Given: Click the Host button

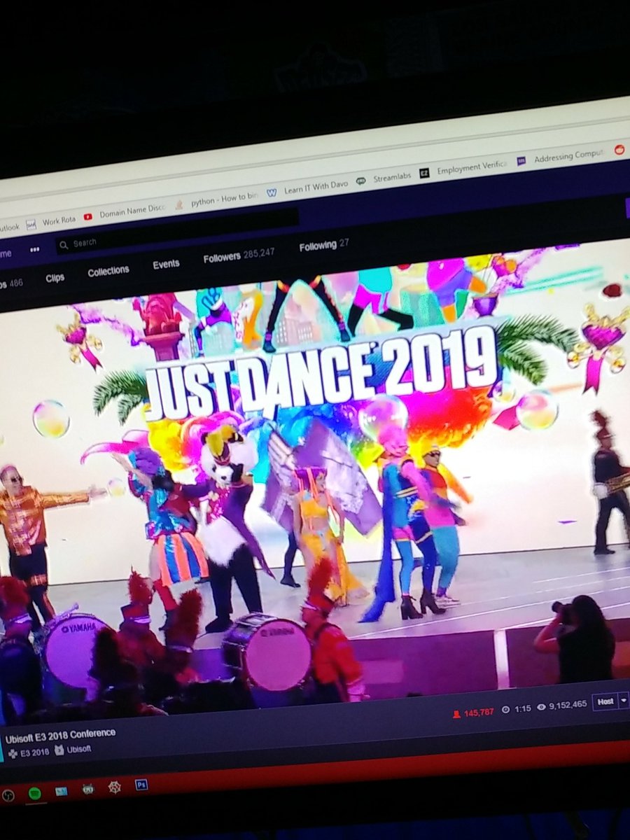Looking at the screenshot, I should (x=605, y=701).
